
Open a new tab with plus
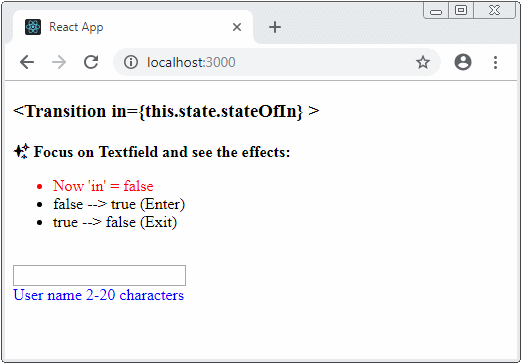click(275, 27)
